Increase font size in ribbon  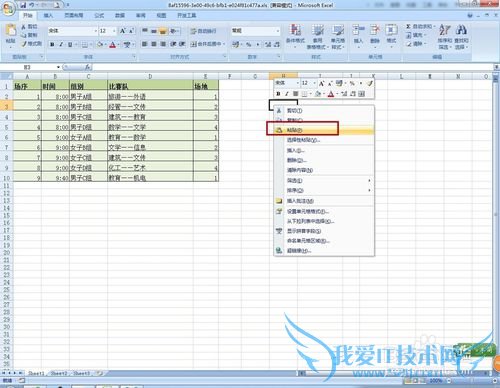pyautogui.click(x=123, y=31)
